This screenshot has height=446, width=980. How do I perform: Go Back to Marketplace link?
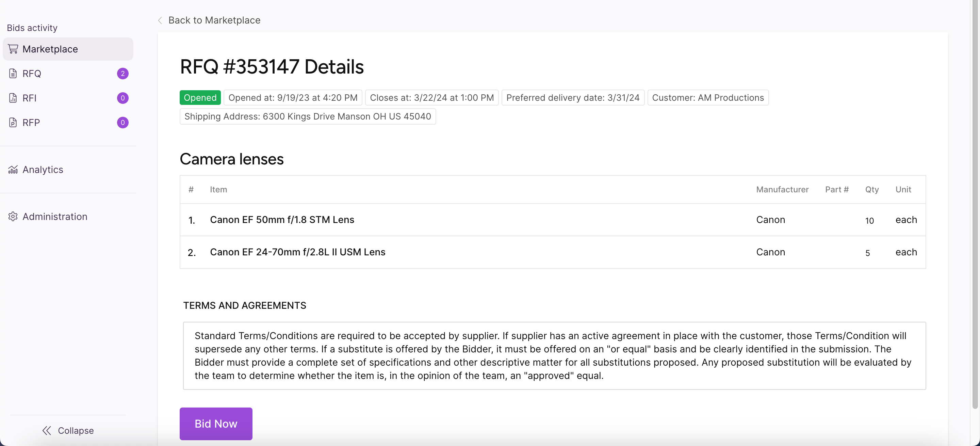[214, 20]
